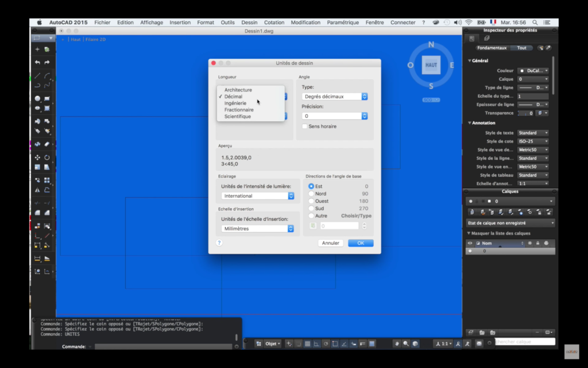Click the chercher calque search field
Screen dimensions: 588x368
524,341
